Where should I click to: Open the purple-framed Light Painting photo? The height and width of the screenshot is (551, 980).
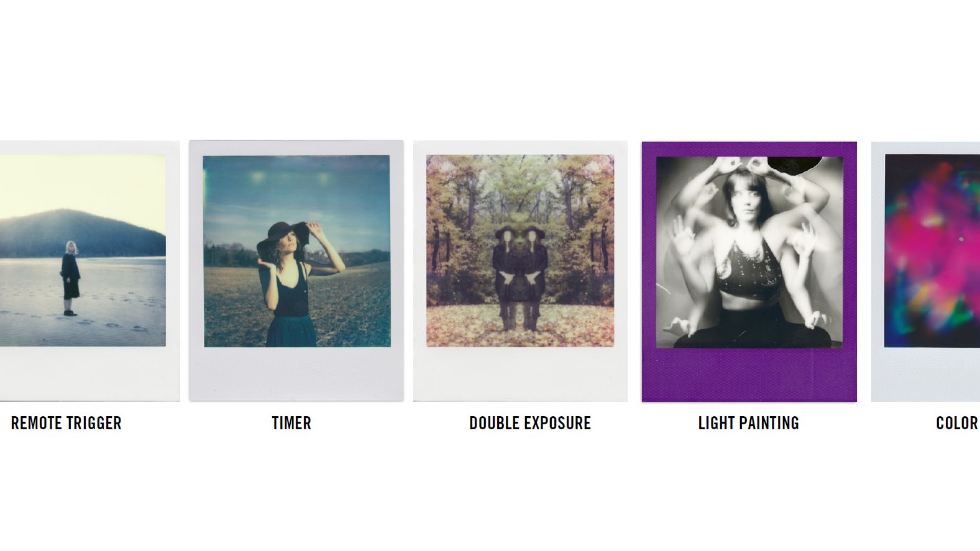749,271
